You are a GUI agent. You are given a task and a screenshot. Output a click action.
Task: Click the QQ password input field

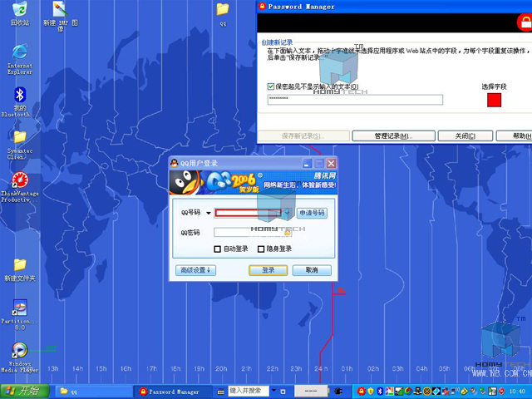click(x=249, y=233)
